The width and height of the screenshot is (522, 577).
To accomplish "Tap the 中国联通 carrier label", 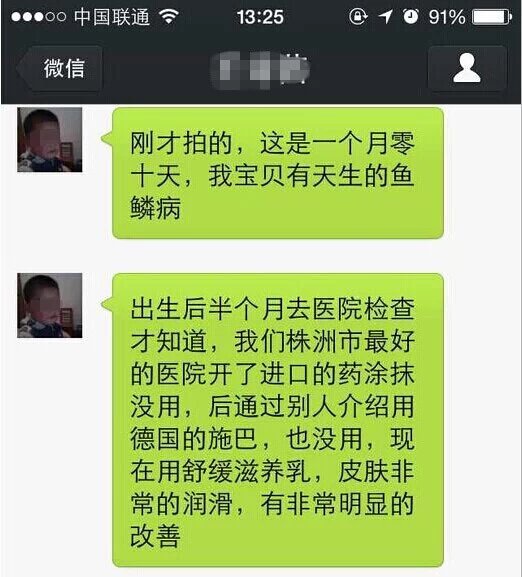I will point(112,17).
